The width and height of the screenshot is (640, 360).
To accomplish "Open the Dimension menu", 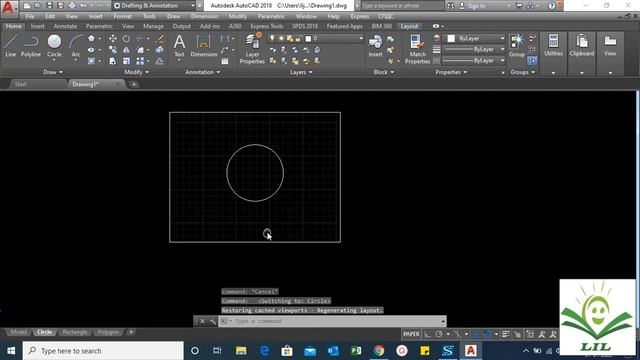I will (x=204, y=16).
